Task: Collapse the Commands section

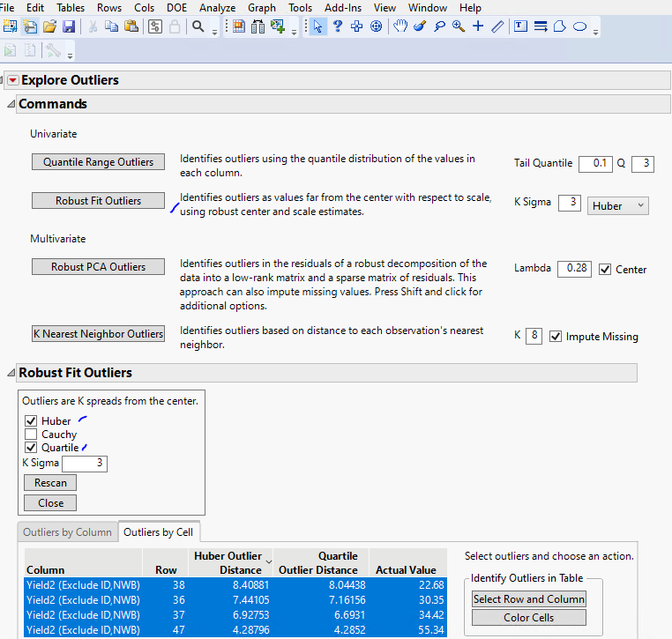Action: pos(11,104)
